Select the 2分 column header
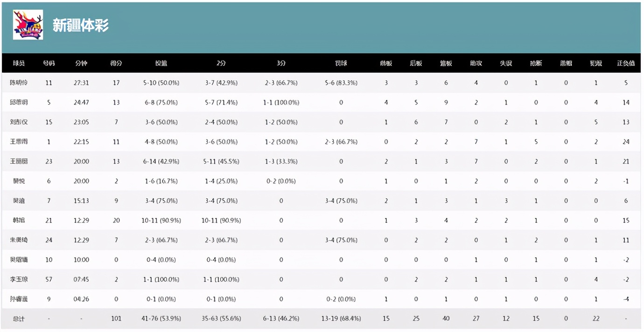This screenshot has height=332, width=644. [221, 63]
